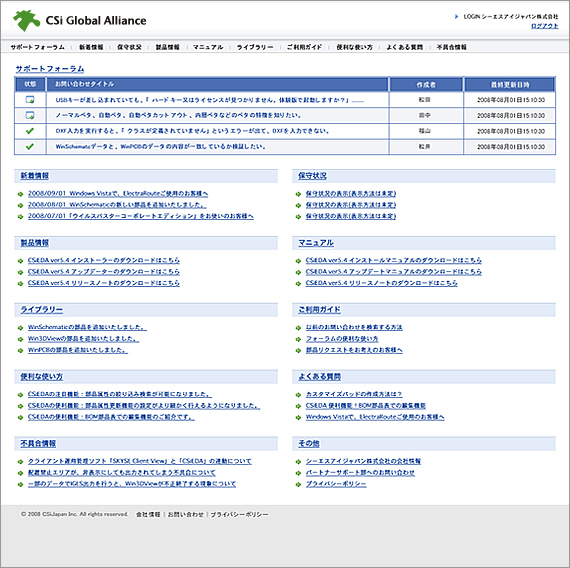570x568 pixels.
Task: Open ご利用ガイド in the top navigation bar
Action: point(304,47)
